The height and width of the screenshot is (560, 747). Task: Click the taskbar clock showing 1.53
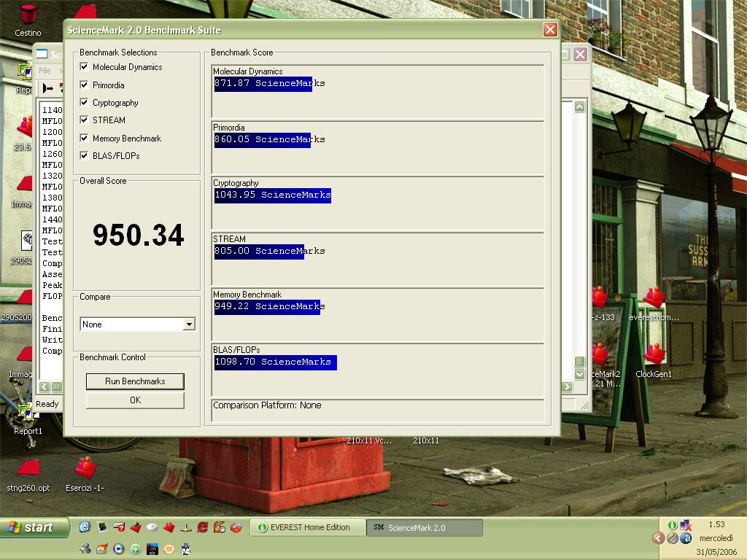pos(716,524)
